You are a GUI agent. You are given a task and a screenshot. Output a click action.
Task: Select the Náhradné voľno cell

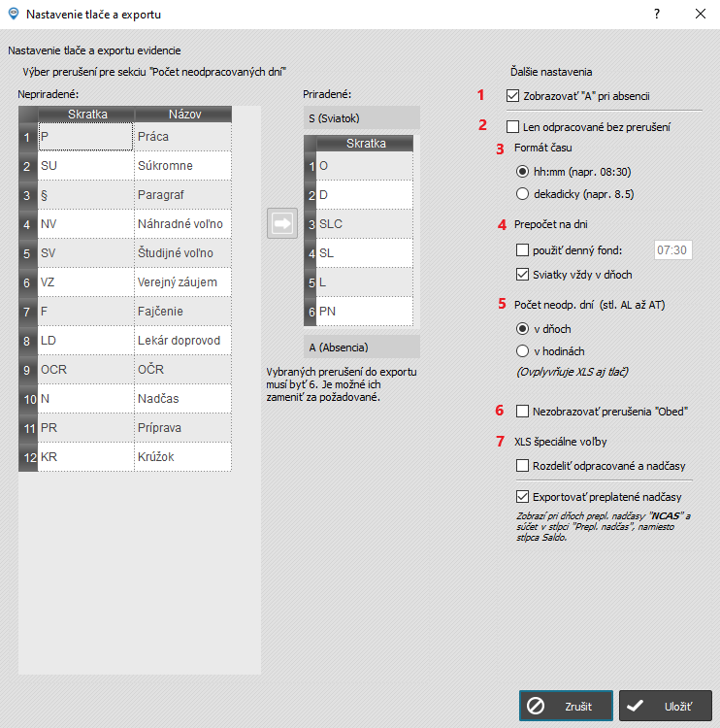182,224
